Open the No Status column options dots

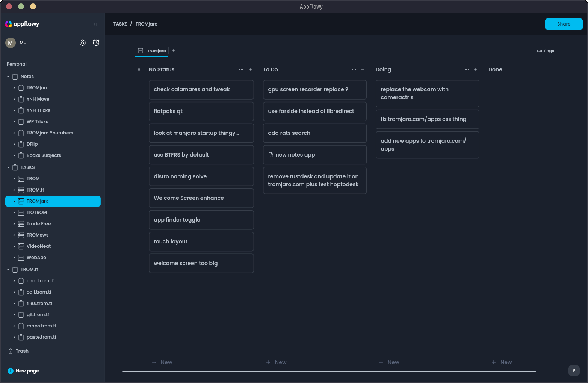[x=241, y=69]
